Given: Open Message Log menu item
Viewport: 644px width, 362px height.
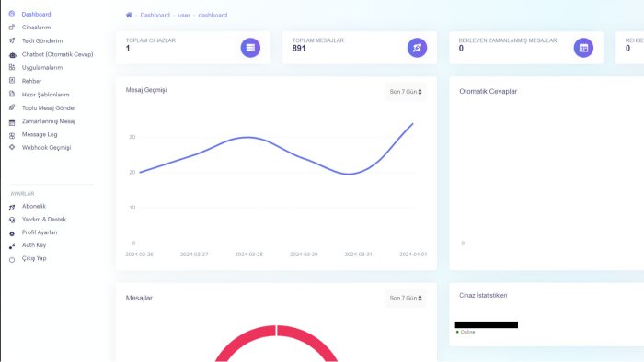Looking at the screenshot, I should pos(40,134).
